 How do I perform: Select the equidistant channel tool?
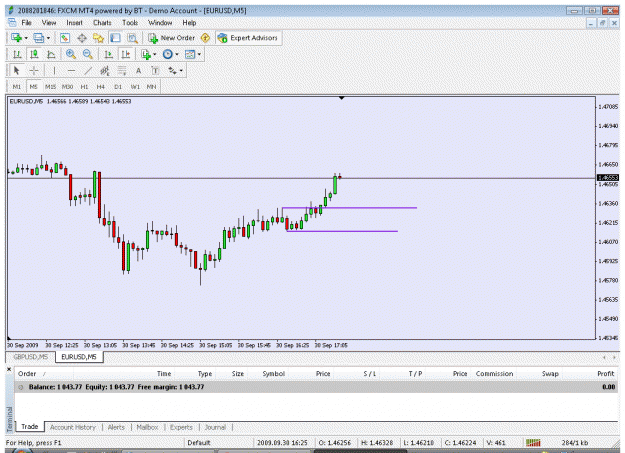(105, 71)
